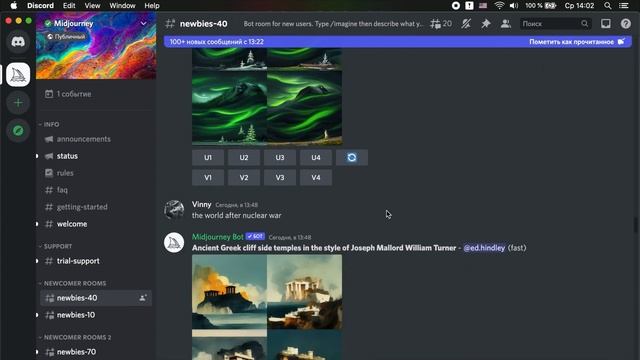Open the Discord menu bar item
This screenshot has width=640, height=360.
pyautogui.click(x=40, y=6)
